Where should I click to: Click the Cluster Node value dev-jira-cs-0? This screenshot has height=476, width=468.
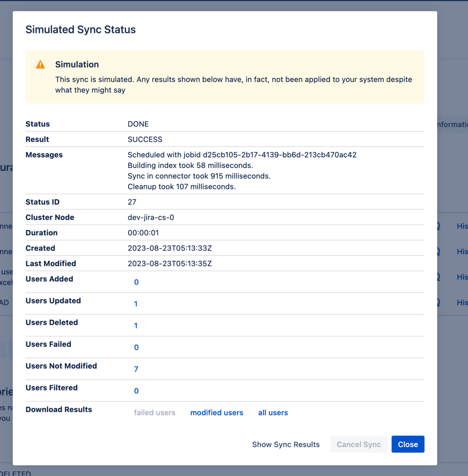[151, 218]
